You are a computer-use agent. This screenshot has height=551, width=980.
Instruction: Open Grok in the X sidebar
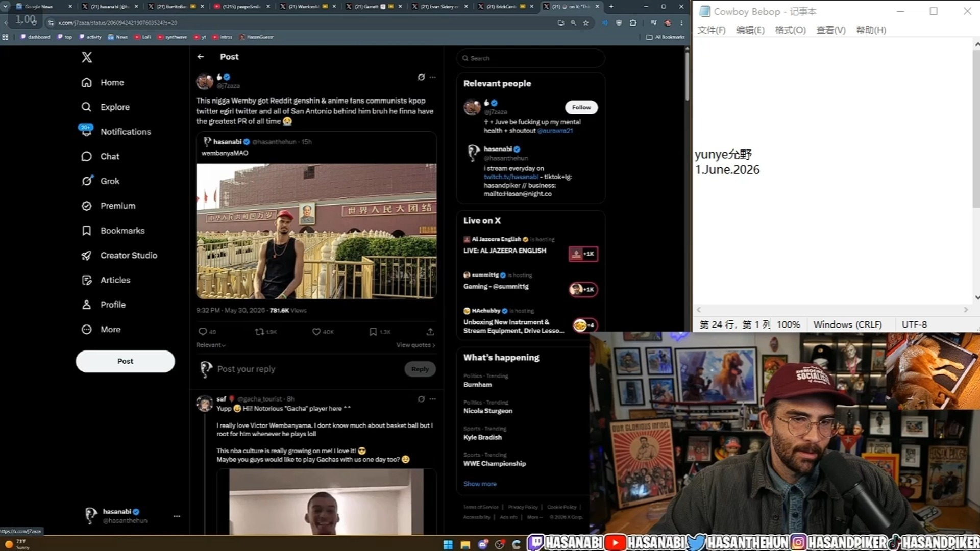click(x=101, y=181)
